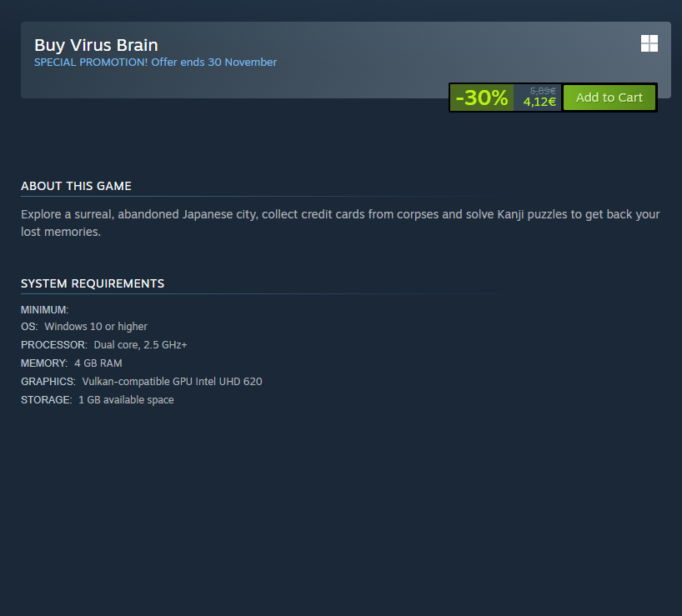Viewport: 682px width, 616px height.
Task: Click the OS requirement label
Action: click(29, 327)
